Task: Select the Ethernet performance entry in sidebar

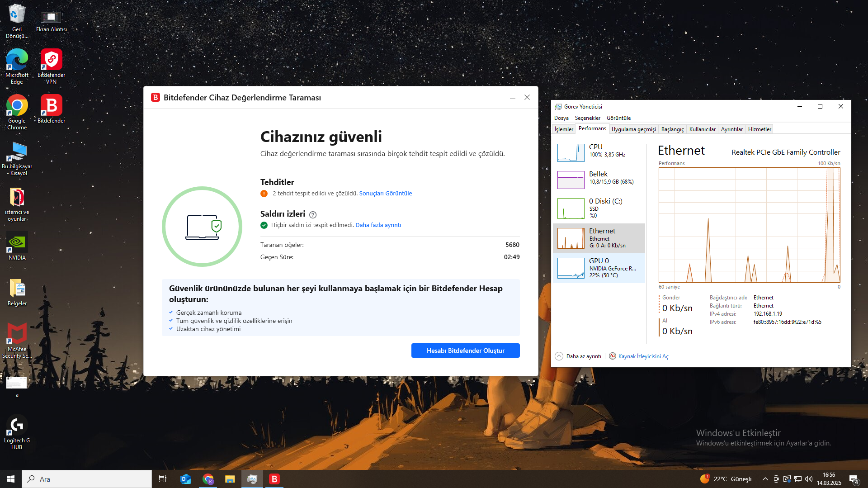Action: pos(599,238)
